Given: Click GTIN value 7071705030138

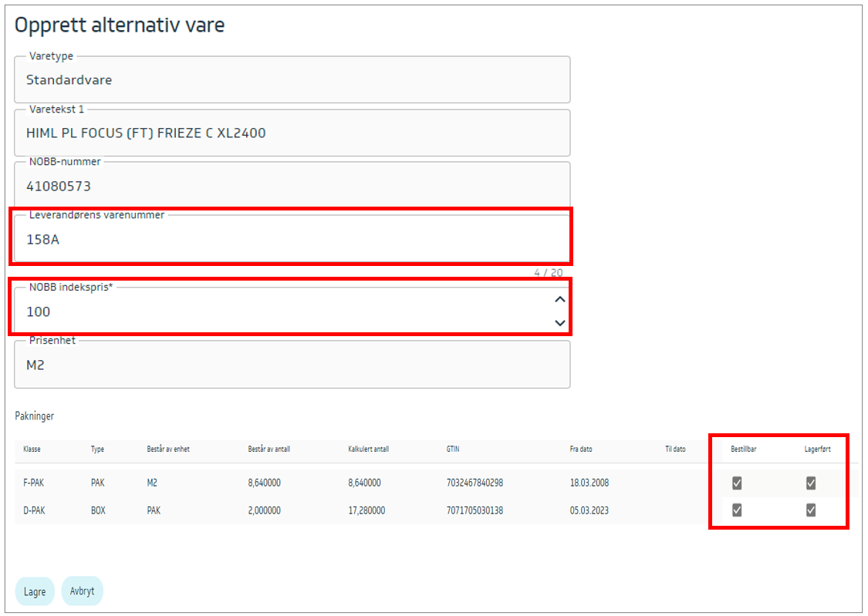Looking at the screenshot, I should 475,510.
